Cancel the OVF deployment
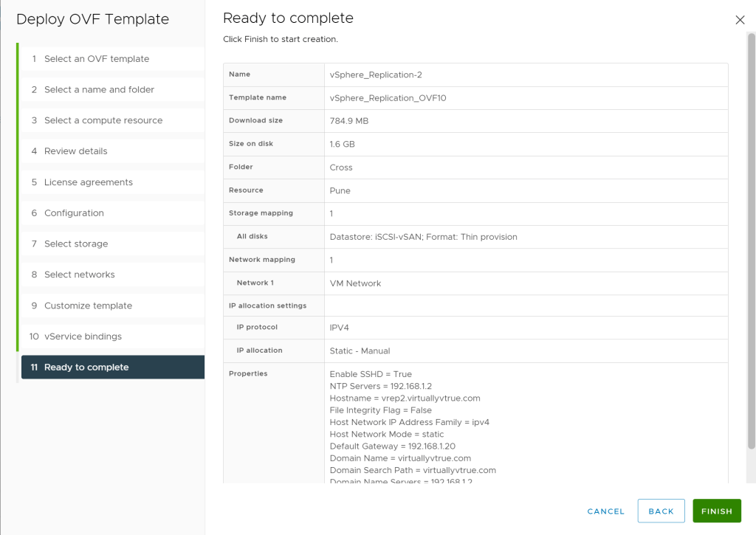The height and width of the screenshot is (535, 756). (x=605, y=511)
